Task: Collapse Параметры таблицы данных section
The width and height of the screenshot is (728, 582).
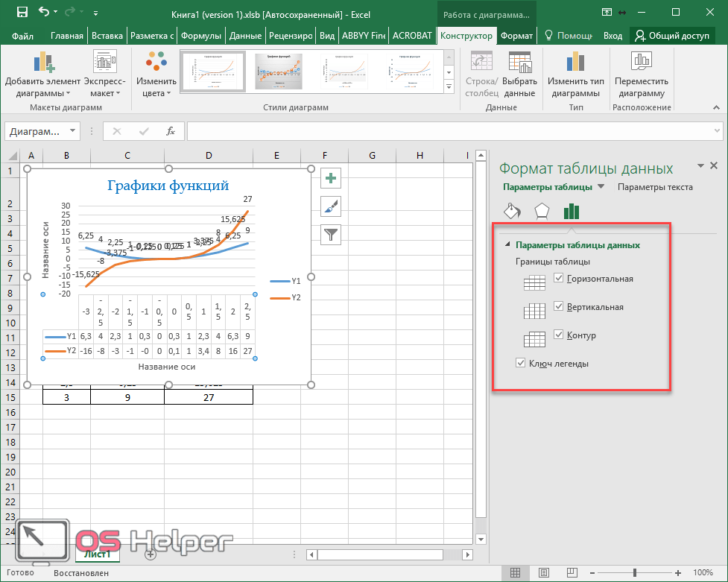Action: pyautogui.click(x=508, y=245)
